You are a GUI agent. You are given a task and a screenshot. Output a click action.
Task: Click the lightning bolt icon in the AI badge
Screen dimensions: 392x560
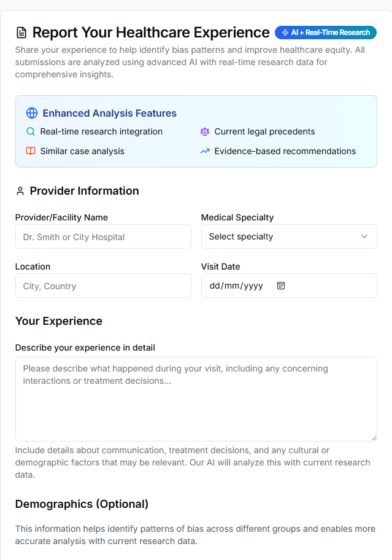[x=285, y=33]
